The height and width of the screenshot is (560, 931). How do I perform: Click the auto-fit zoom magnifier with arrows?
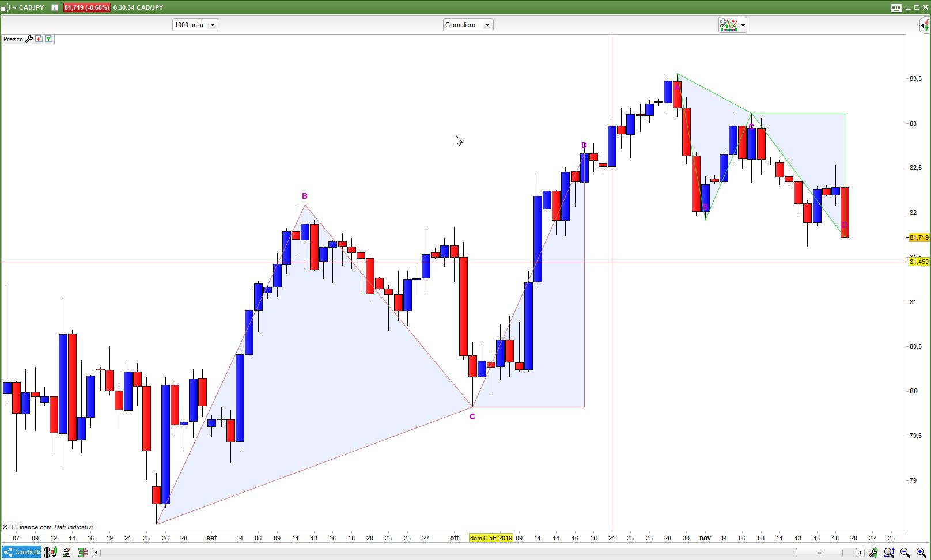pos(889,553)
